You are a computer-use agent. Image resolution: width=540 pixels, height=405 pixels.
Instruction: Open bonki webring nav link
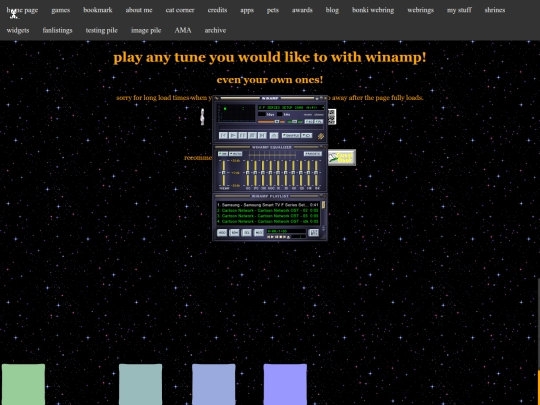(x=373, y=10)
